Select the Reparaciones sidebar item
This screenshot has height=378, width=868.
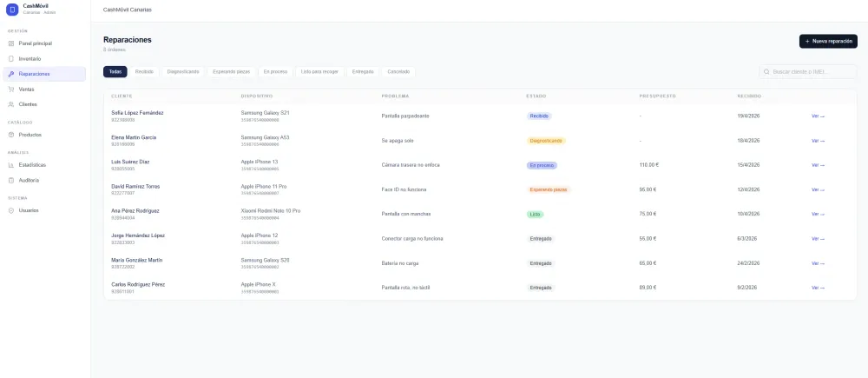coord(34,74)
